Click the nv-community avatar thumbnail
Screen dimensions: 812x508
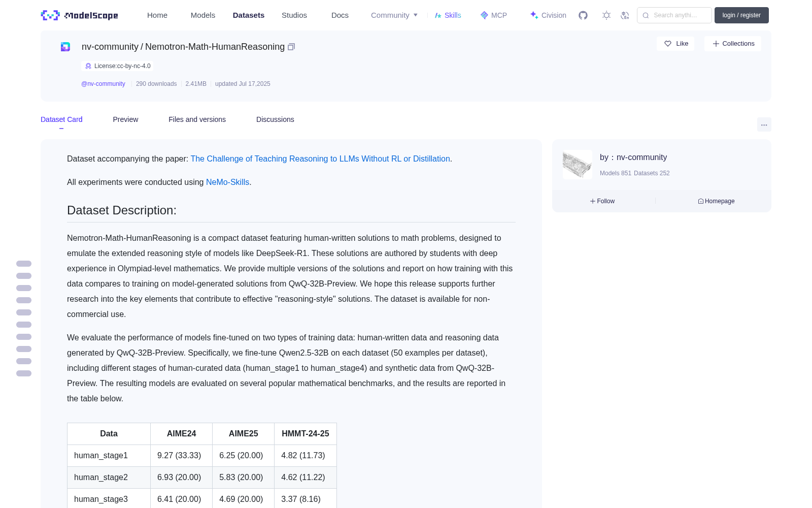[x=578, y=165]
